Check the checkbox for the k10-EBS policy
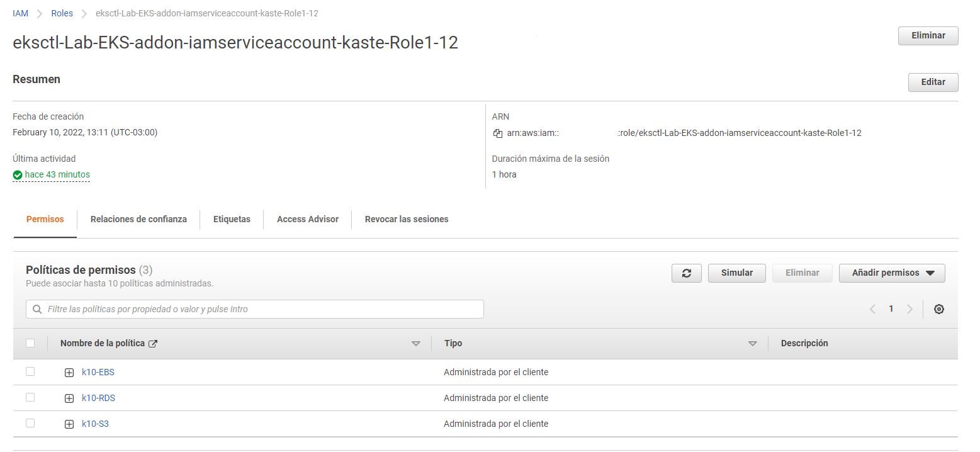Viewport: 980px width, 452px height. coord(30,371)
